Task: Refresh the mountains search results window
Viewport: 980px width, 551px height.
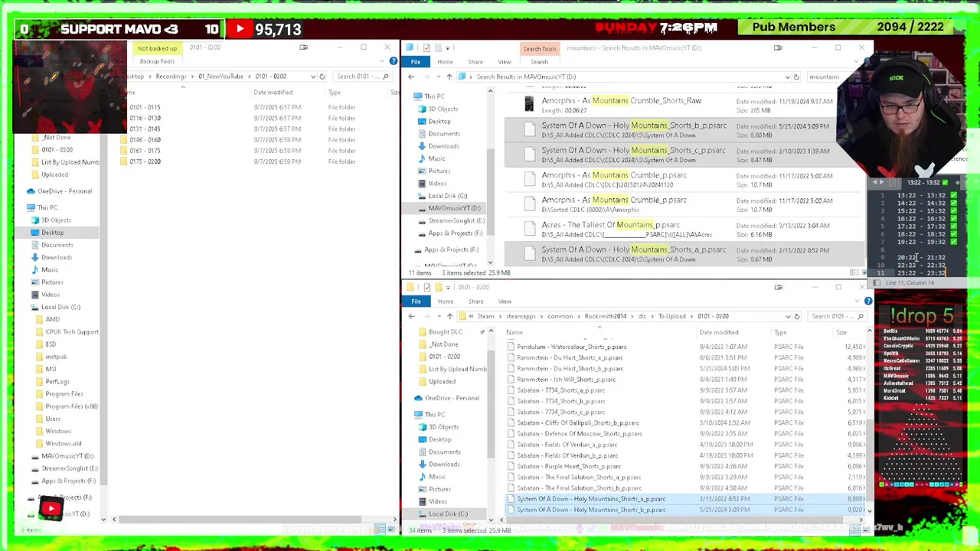Action: [x=796, y=77]
